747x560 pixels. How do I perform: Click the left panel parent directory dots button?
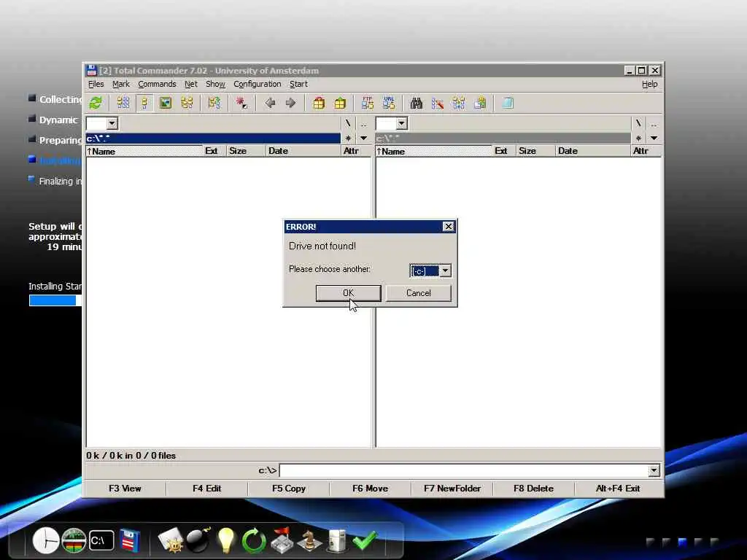[x=363, y=124]
